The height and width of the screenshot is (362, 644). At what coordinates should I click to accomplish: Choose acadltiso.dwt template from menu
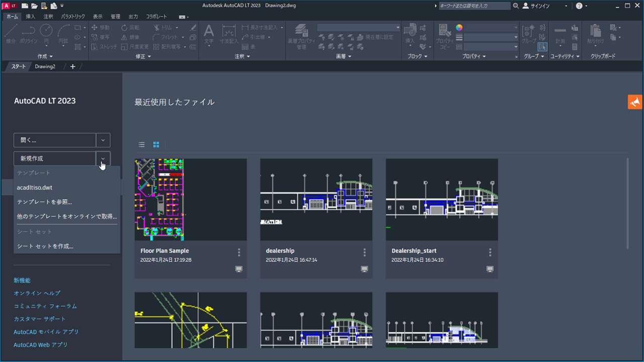pyautogui.click(x=67, y=188)
